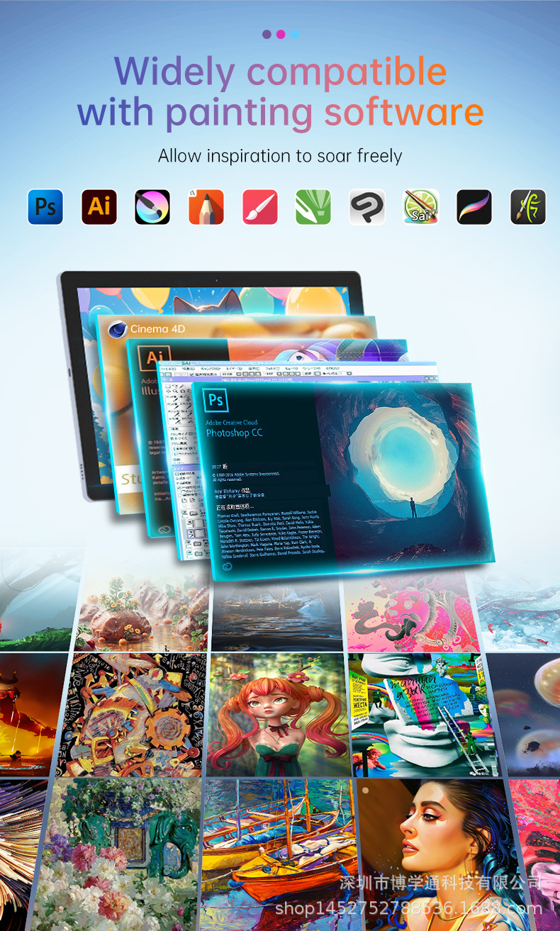Select the Clip Studio Paint icon
This screenshot has height=931, width=560.
click(367, 207)
